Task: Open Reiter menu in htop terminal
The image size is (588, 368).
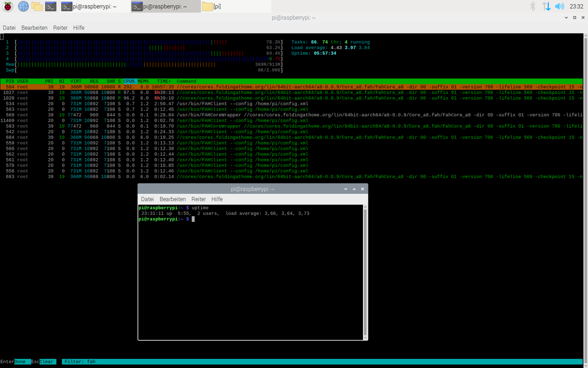Action: point(60,28)
